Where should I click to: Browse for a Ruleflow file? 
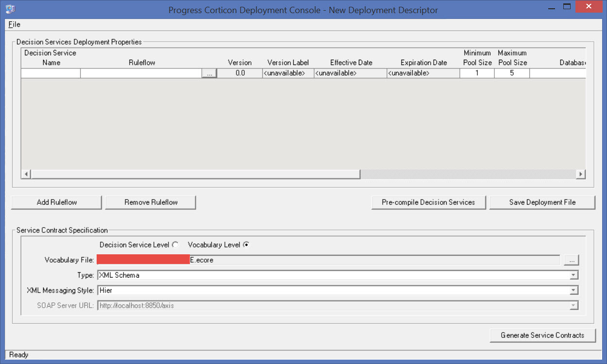[209, 73]
